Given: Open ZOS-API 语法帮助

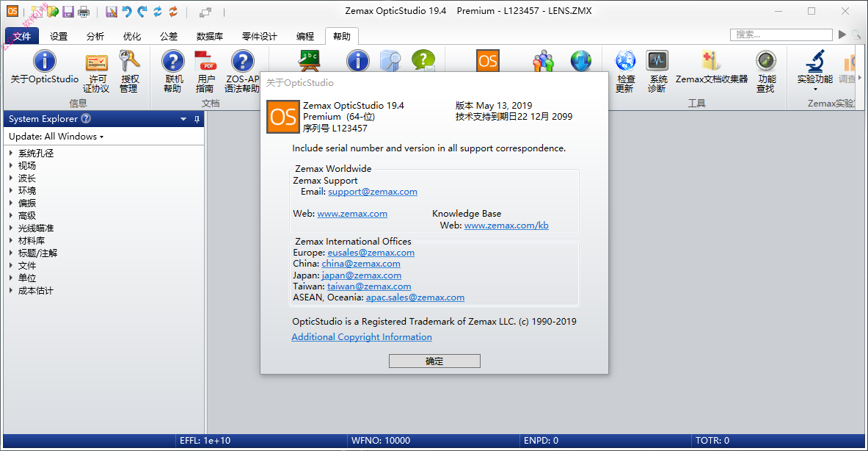Looking at the screenshot, I should click(x=242, y=71).
